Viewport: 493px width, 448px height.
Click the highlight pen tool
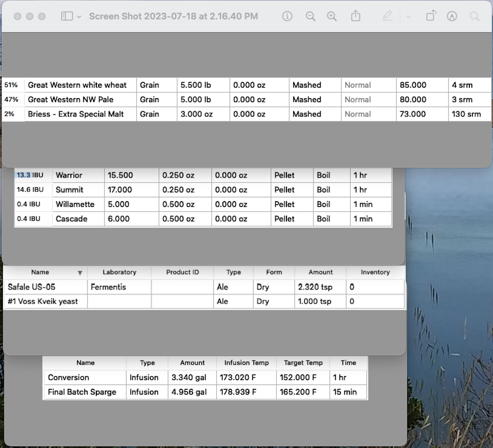pyautogui.click(x=387, y=16)
